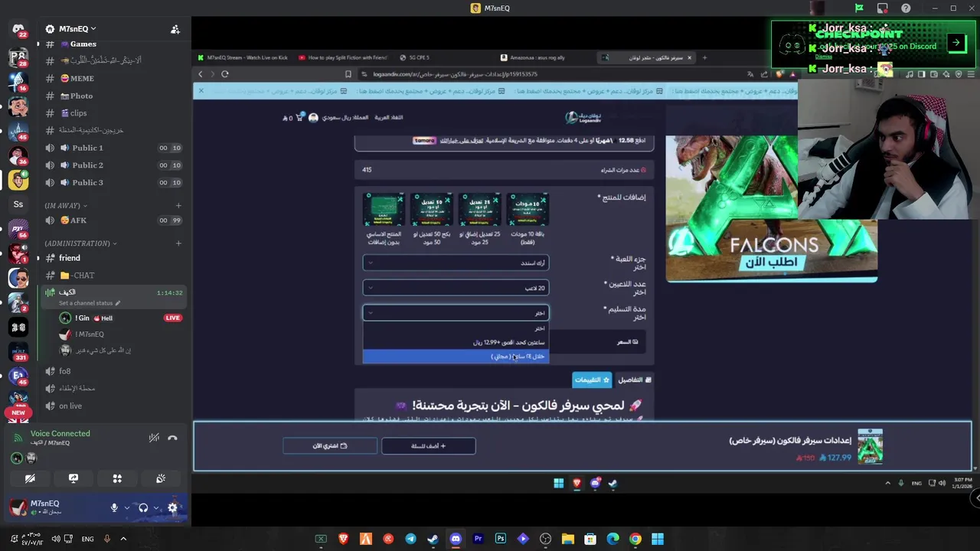This screenshot has height=551, width=980.
Task: Switch to M7snEQ Stream Kick tab
Action: (242, 57)
